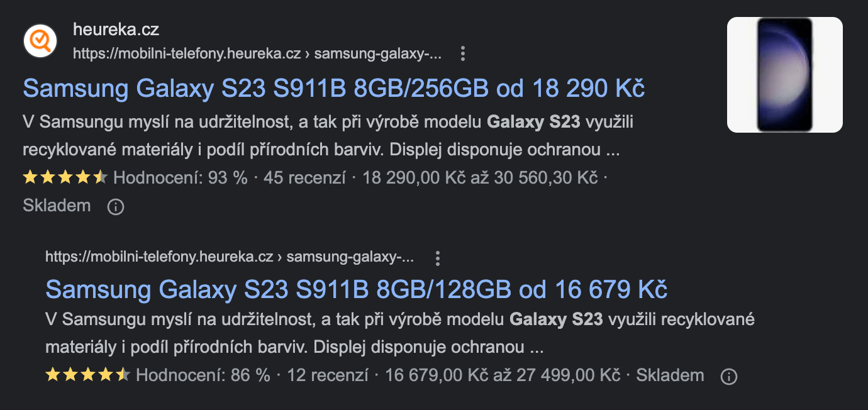This screenshot has height=410, width=868.
Task: Click the "Hodnocení: 93 %" rating text
Action: (181, 178)
